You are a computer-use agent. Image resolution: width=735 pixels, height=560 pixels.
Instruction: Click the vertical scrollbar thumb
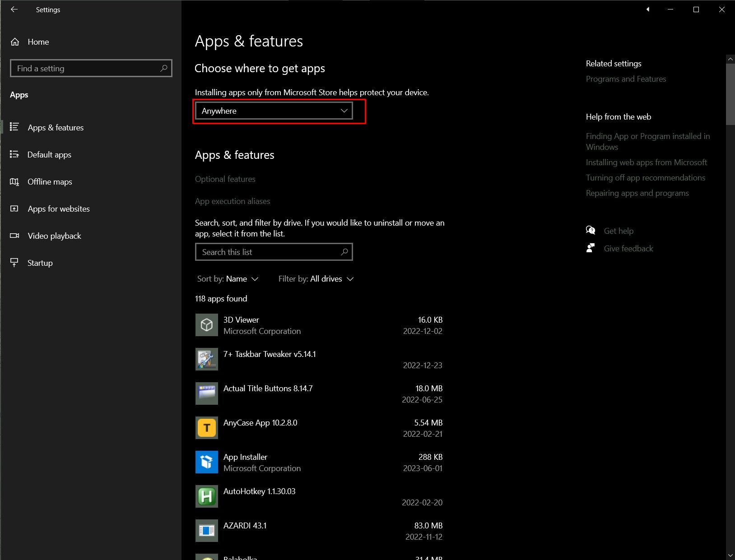tap(730, 94)
